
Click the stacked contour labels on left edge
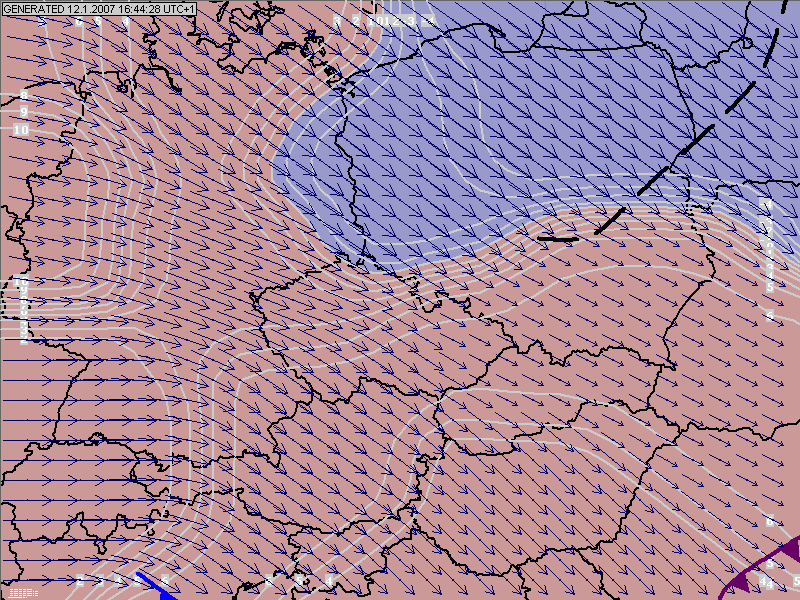22,310
